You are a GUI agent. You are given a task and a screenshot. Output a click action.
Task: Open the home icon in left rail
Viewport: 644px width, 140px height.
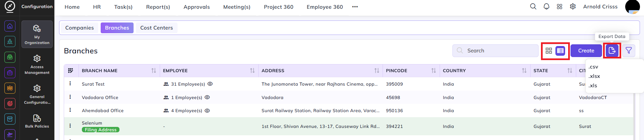[10, 26]
